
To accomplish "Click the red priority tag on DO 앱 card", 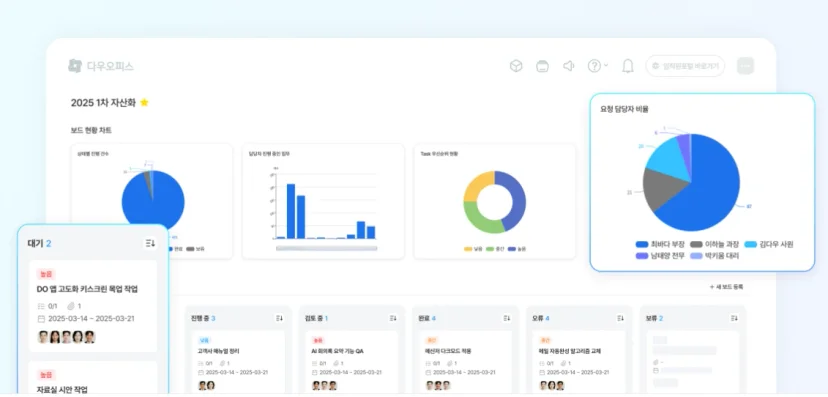I will 46,274.
